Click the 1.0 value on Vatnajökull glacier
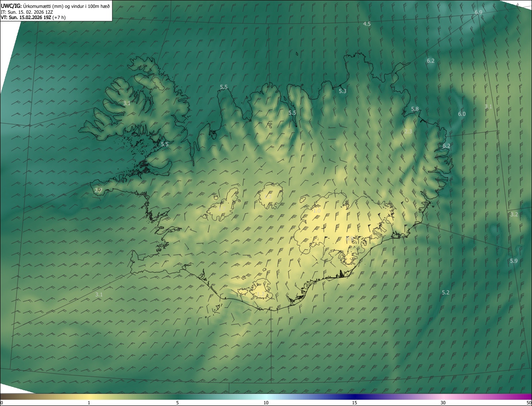Screen dimensions: 532x406 (317, 211)
